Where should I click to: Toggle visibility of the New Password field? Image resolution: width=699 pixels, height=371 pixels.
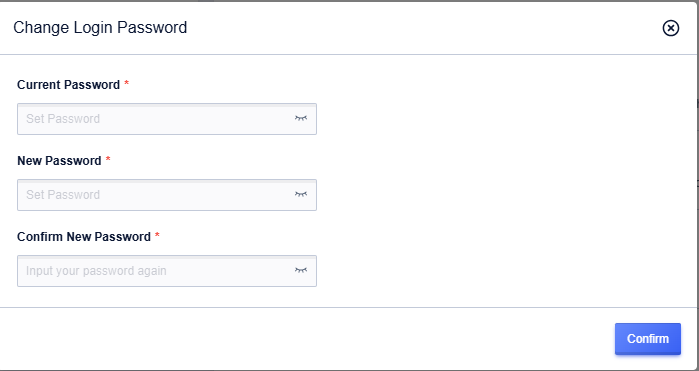pyautogui.click(x=301, y=194)
